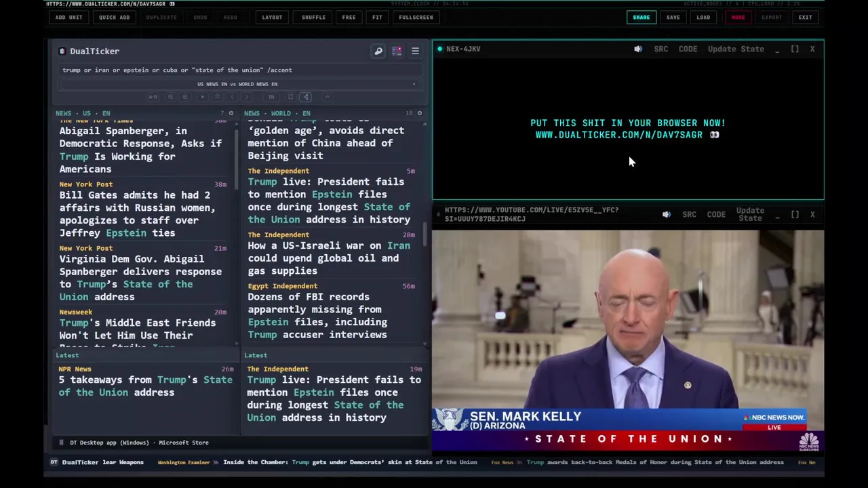Maximize the YouTube live unit with bracket icon
The image size is (868, 488).
(x=795, y=214)
